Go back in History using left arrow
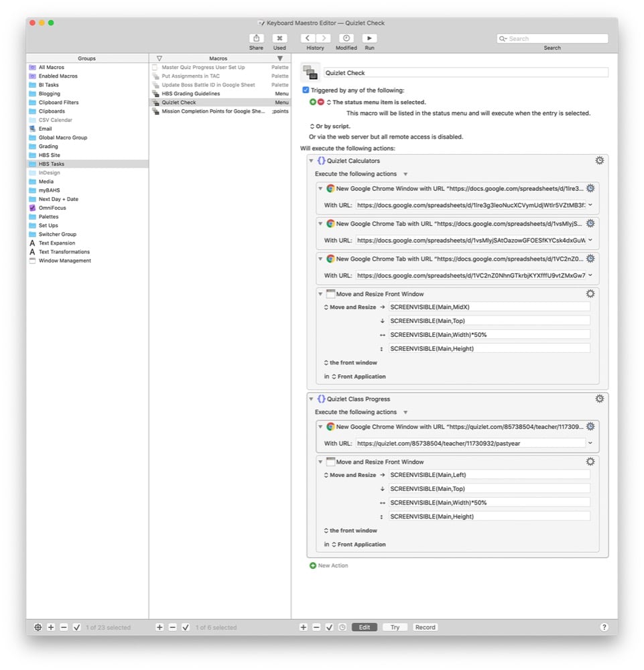The height and width of the screenshot is (670, 644). (308, 38)
